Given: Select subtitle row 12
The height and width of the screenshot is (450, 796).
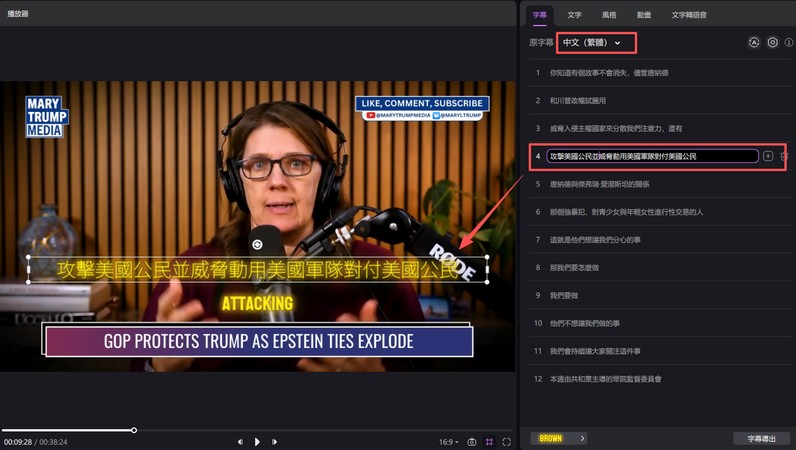Looking at the screenshot, I should [660, 379].
